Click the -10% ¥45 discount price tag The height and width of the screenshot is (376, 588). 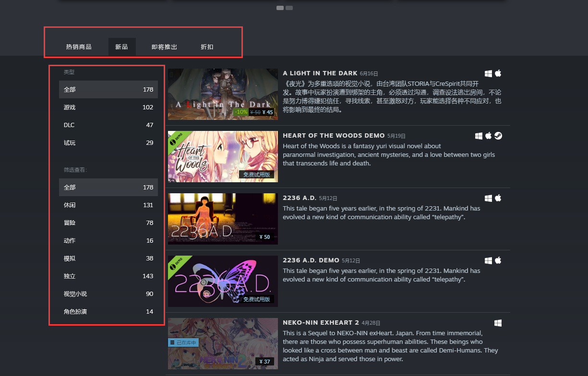254,112
